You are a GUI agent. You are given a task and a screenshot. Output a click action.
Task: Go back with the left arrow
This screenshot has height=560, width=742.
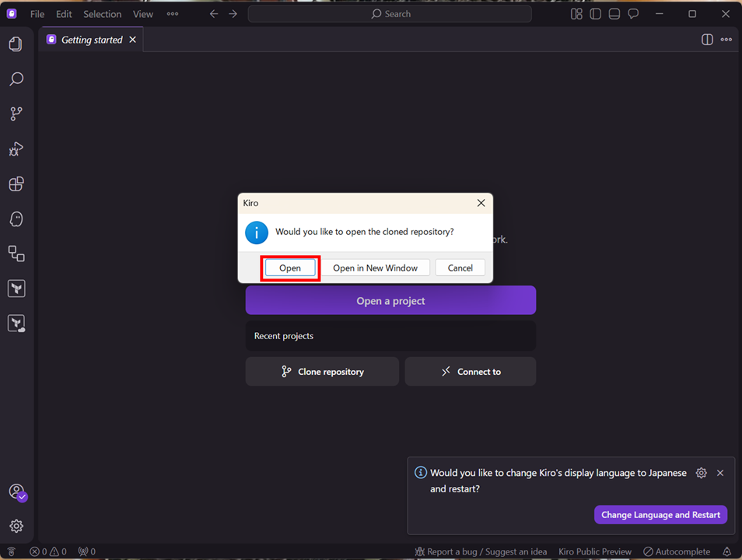coord(214,14)
